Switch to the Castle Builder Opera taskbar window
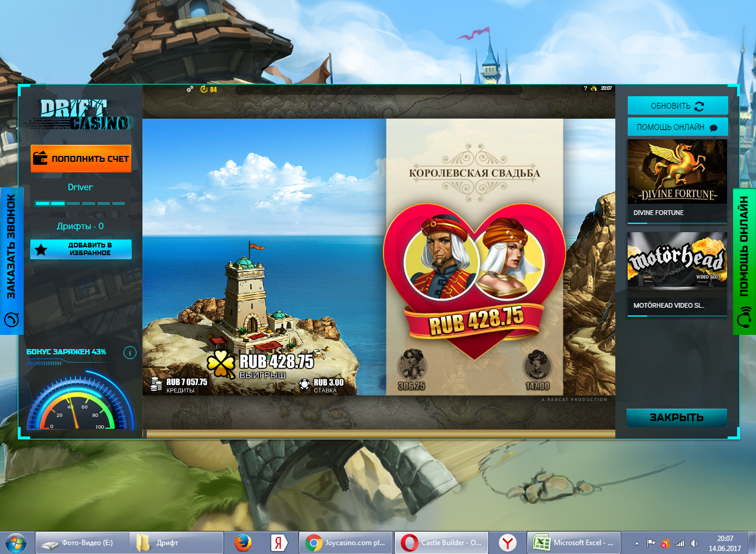Screen dimensions: 756x554 [x=440, y=543]
